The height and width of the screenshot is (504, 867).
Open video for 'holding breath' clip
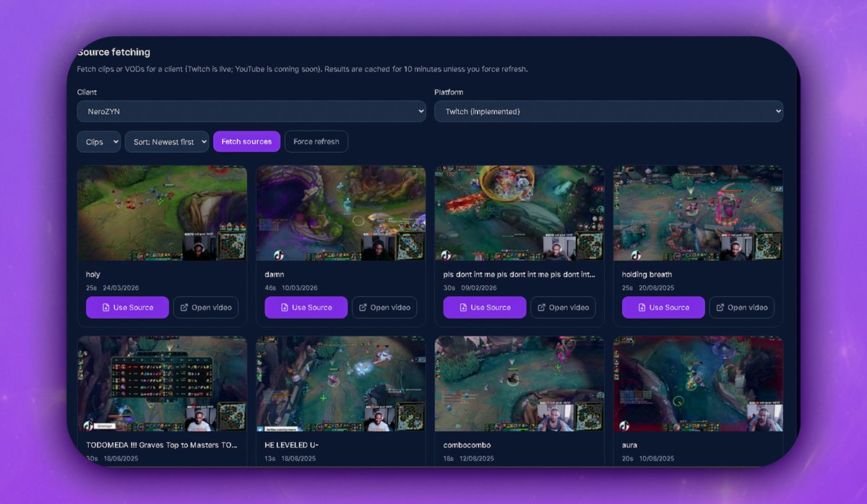[741, 308]
